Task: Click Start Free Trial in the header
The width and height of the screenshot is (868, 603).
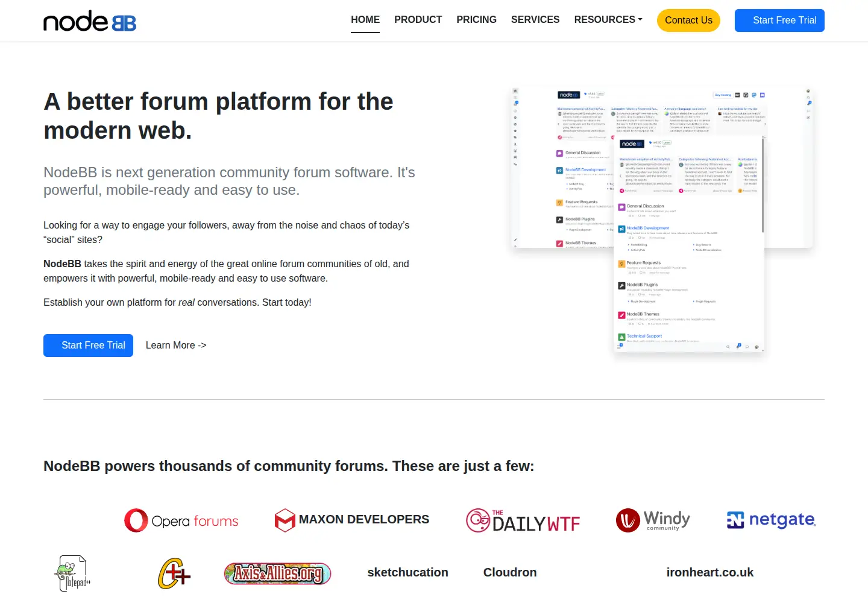Action: pos(779,21)
